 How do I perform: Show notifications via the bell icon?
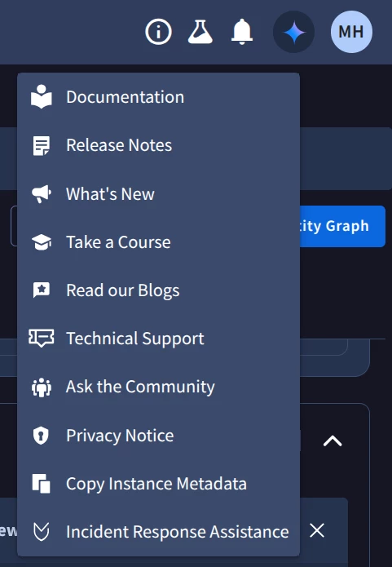(x=242, y=32)
